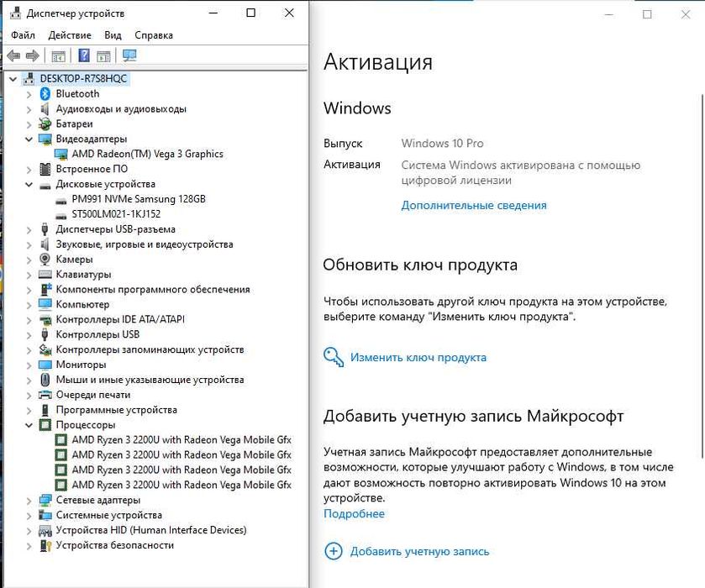
Task: Select Контроллеры IDE ATA/ATAPI item
Action: pos(120,319)
